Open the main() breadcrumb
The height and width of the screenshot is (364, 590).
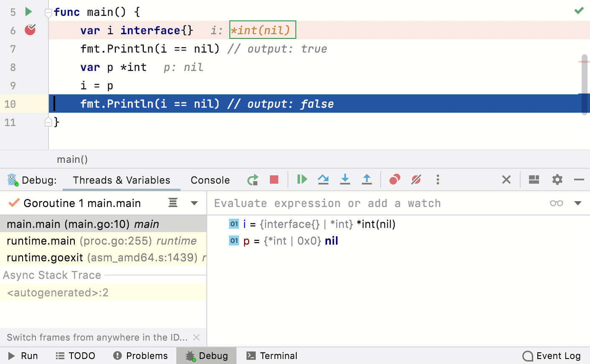click(72, 159)
